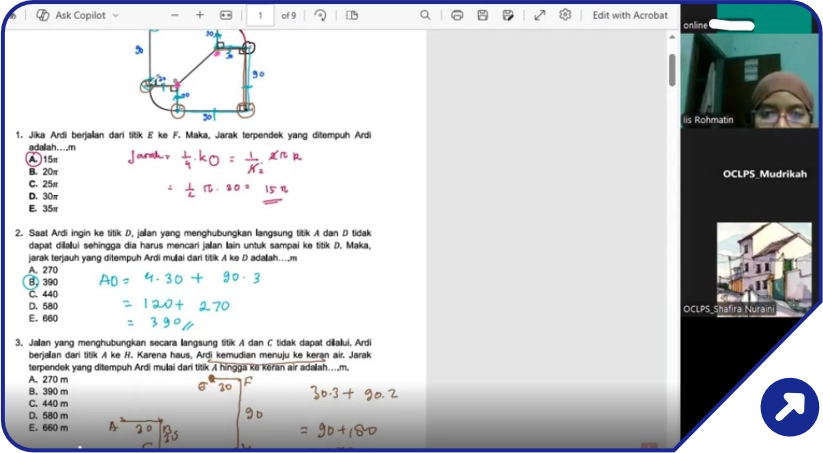This screenshot has height=453, width=823.
Task: Click answer option 'C. 440' in question 2
Action: coord(44,294)
